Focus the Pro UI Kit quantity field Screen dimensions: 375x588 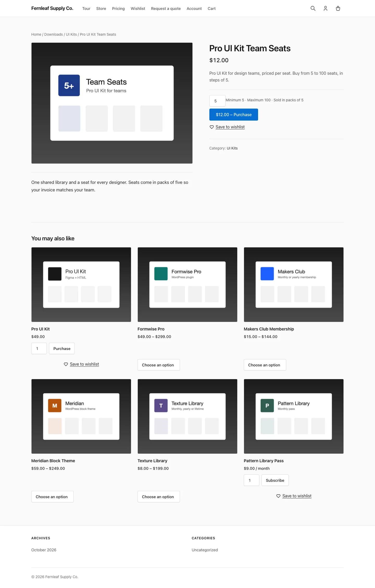pyautogui.click(x=39, y=348)
